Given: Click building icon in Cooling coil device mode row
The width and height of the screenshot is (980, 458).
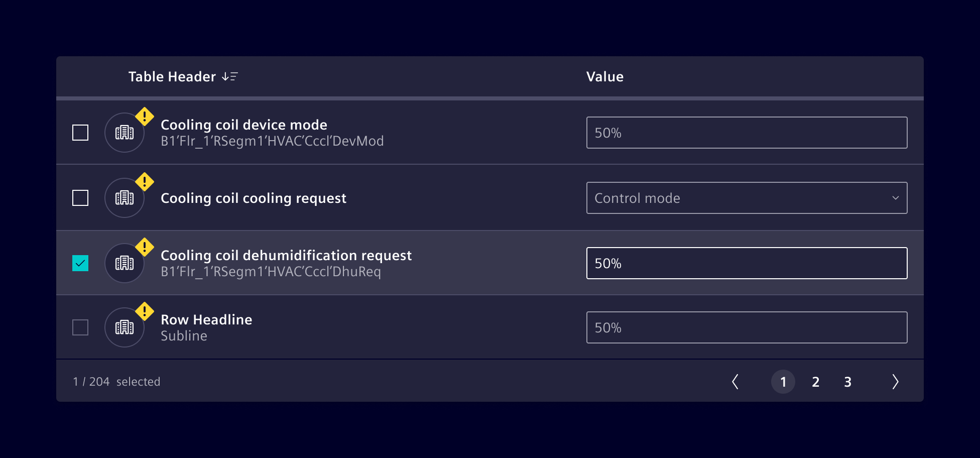Looking at the screenshot, I should (125, 133).
